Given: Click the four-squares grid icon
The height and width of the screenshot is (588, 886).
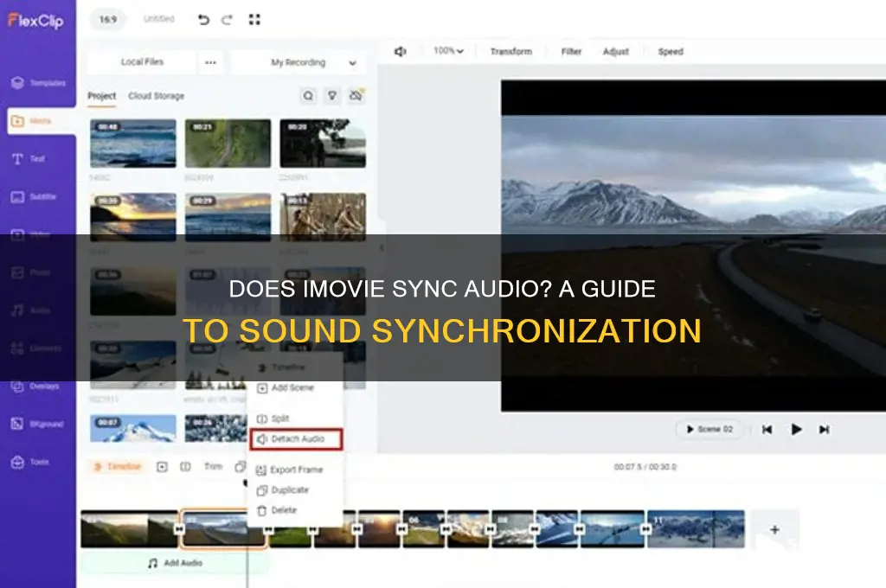Looking at the screenshot, I should pyautogui.click(x=254, y=20).
